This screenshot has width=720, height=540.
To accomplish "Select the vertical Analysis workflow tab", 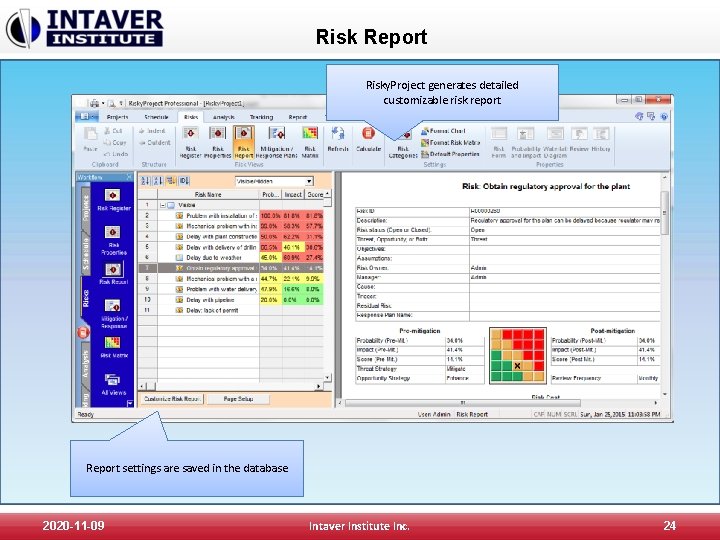I will click(85, 365).
